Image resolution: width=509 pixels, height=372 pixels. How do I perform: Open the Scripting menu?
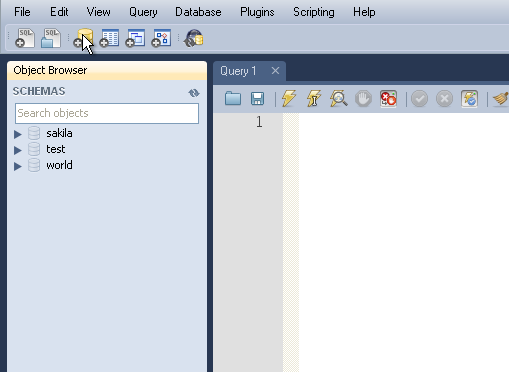click(x=314, y=12)
